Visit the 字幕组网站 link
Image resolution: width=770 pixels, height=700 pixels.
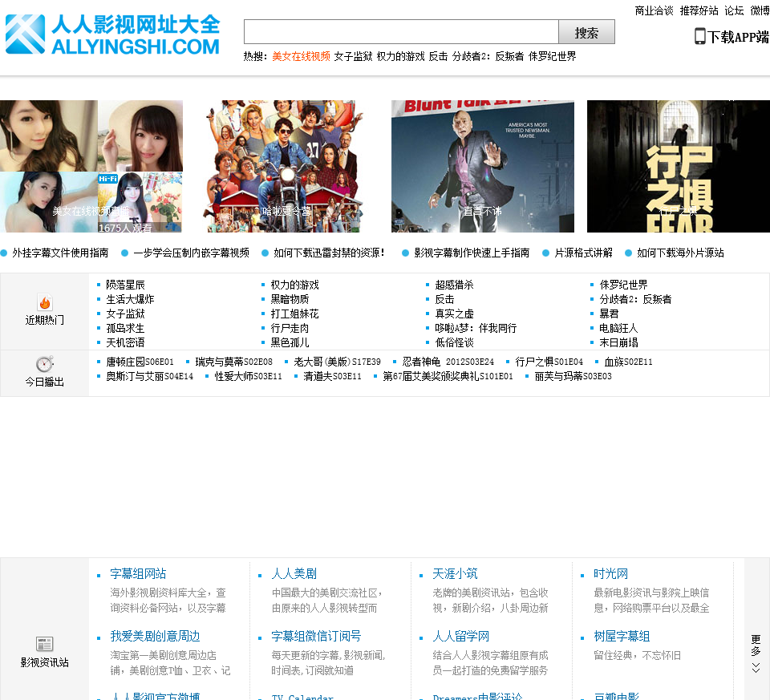[139, 574]
